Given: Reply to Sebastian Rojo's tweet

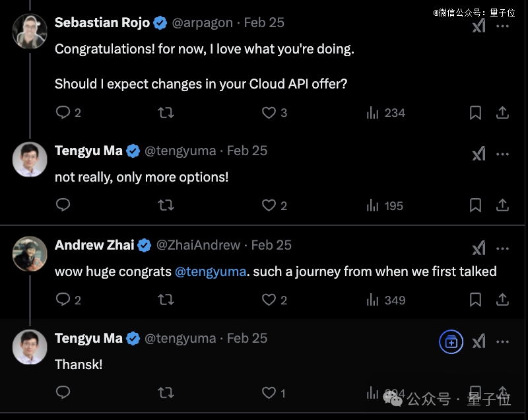Looking at the screenshot, I should (63, 112).
